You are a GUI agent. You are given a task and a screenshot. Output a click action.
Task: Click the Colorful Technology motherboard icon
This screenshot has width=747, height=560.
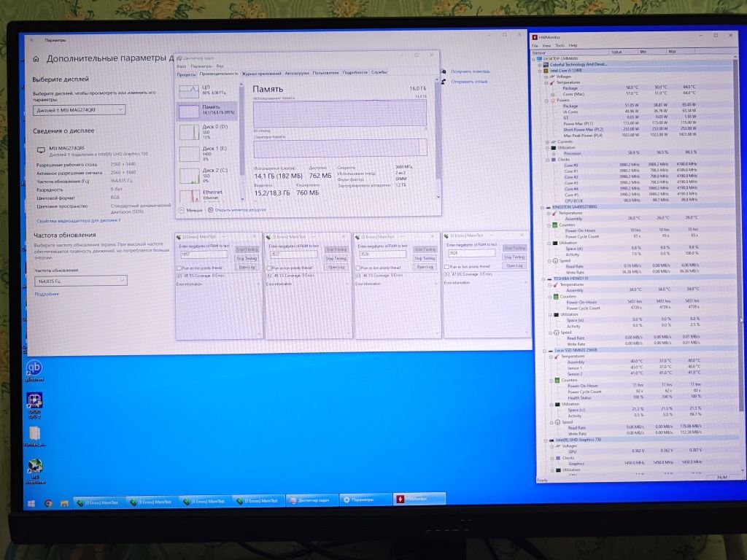546,64
